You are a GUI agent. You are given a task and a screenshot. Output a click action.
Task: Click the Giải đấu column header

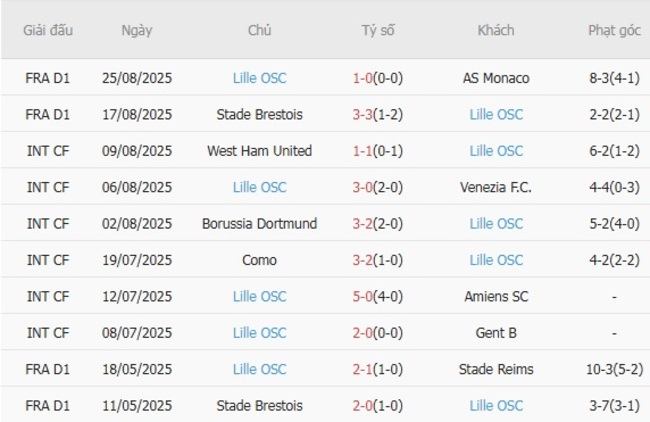pos(48,30)
